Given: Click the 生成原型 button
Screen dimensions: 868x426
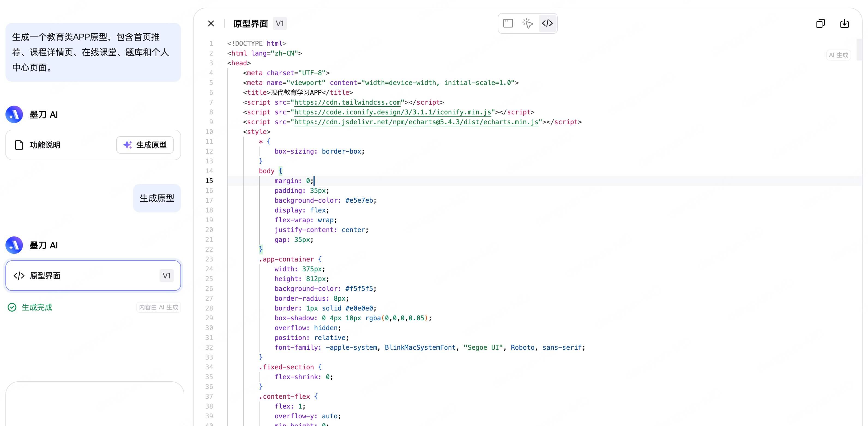Looking at the screenshot, I should coord(145,145).
